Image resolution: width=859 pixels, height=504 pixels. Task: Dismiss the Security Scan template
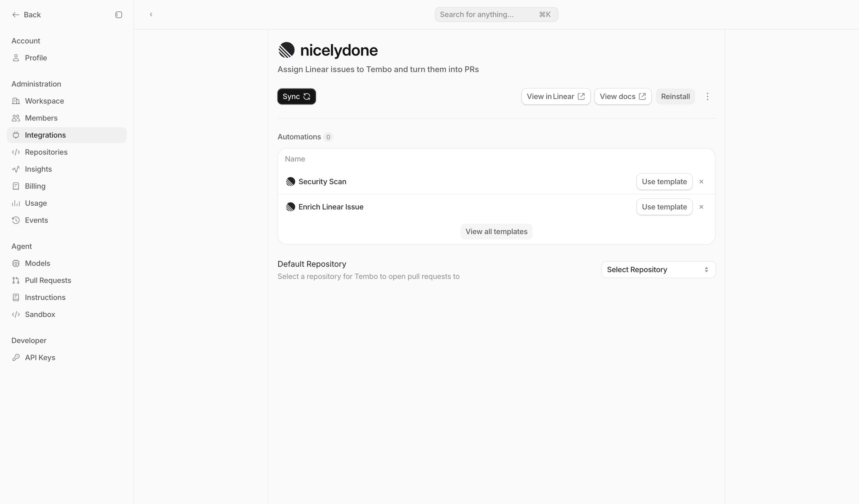(x=701, y=182)
